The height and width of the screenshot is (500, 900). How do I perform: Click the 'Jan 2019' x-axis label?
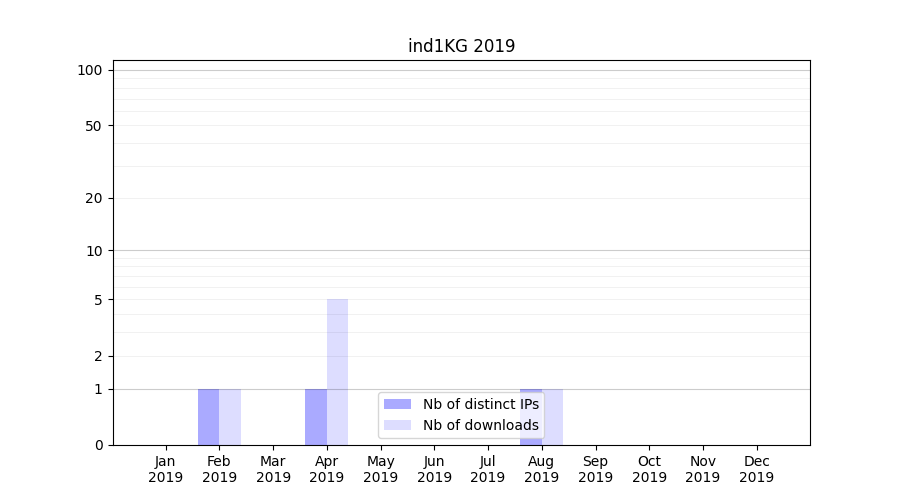tap(166, 469)
